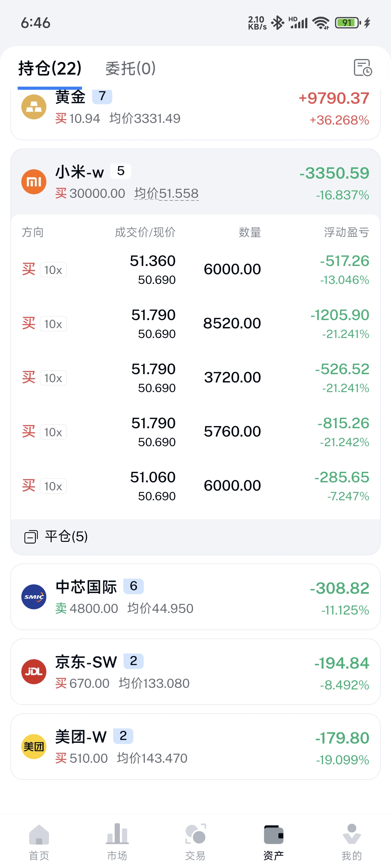Switch to 委托(0) tab
The width and height of the screenshot is (391, 868).
130,68
